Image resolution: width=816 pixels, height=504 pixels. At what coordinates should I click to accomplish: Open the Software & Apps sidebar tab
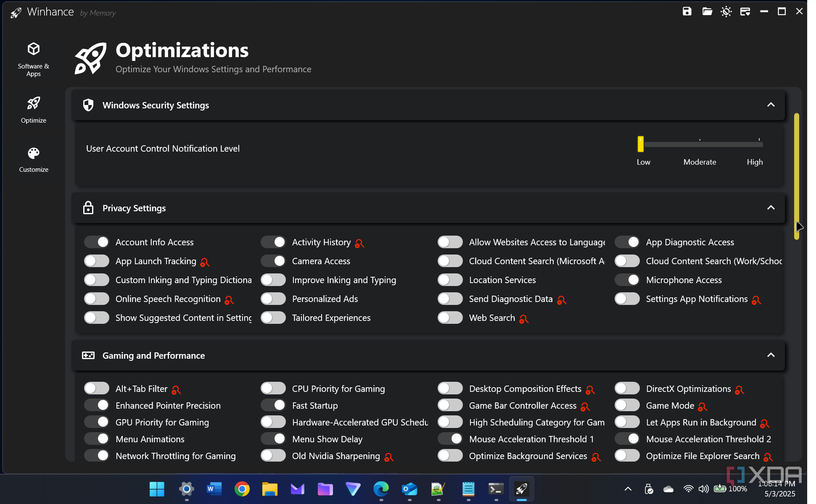tap(34, 59)
